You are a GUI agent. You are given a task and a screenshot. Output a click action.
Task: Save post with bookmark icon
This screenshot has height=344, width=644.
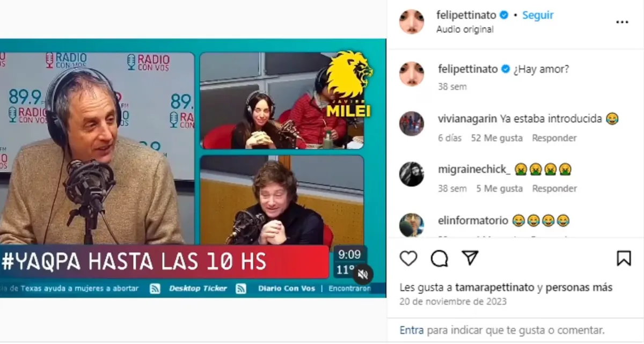(x=624, y=259)
